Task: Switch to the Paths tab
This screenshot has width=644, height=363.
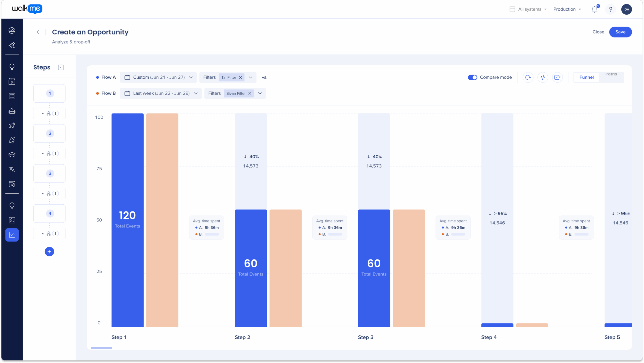Action: click(611, 74)
